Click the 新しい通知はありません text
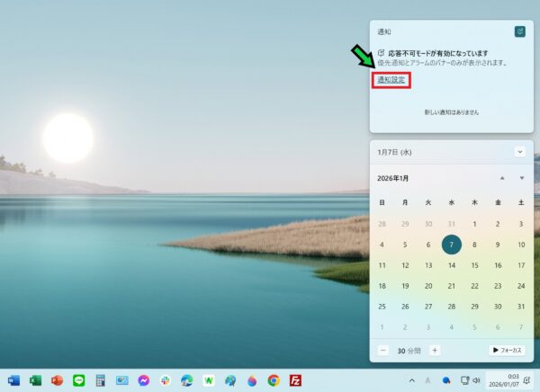Screen dimensions: 540x392 coord(452,112)
